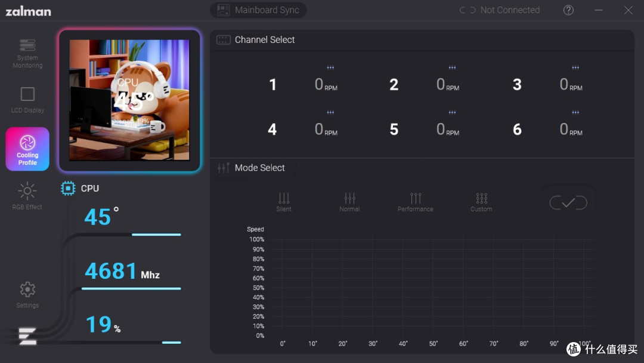Select fan channel 1

(273, 85)
